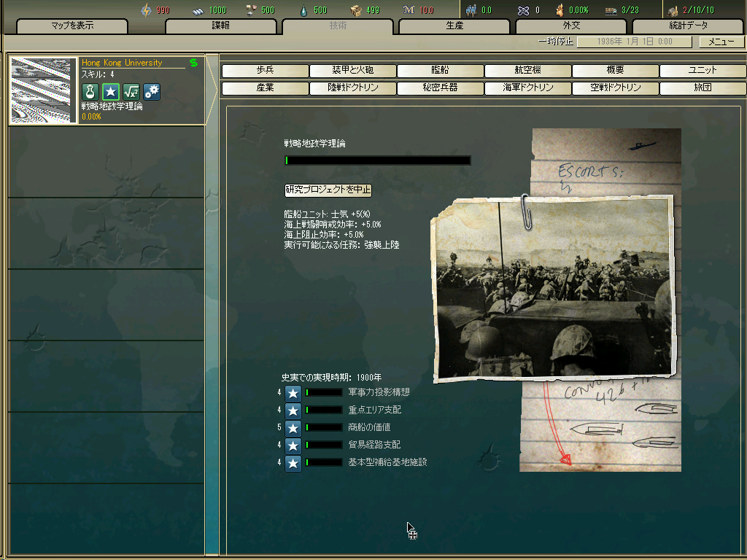
Task: Click the gears mechanics skill icon
Action: click(152, 92)
